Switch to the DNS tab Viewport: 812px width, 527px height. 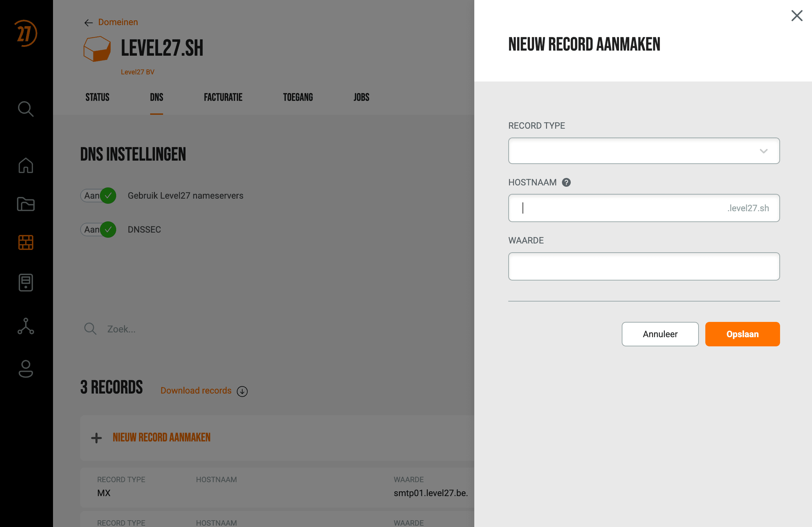pos(157,97)
